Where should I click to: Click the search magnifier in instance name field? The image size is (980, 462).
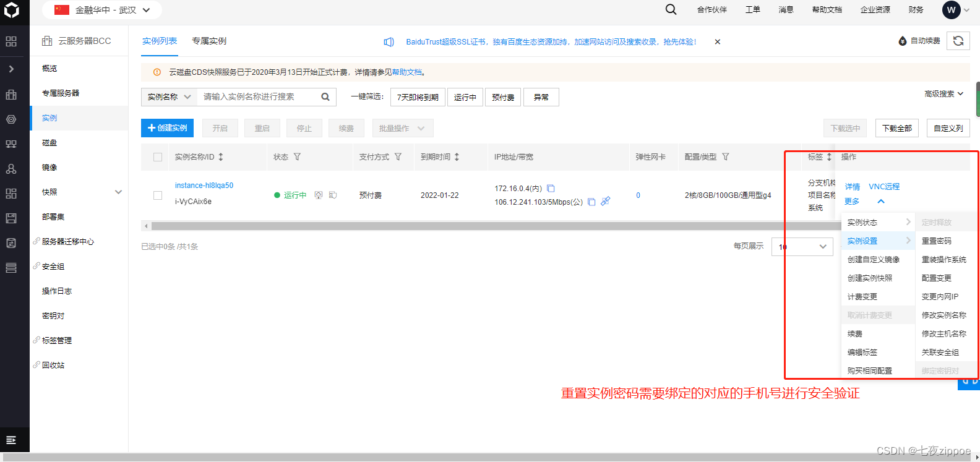click(x=325, y=96)
